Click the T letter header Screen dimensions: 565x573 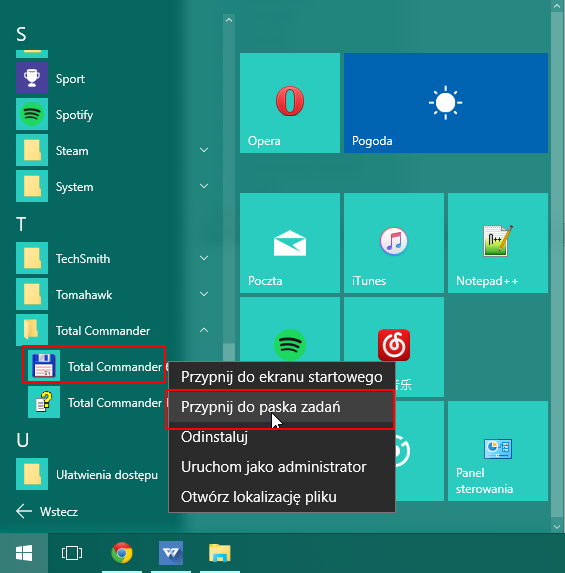pos(21,224)
